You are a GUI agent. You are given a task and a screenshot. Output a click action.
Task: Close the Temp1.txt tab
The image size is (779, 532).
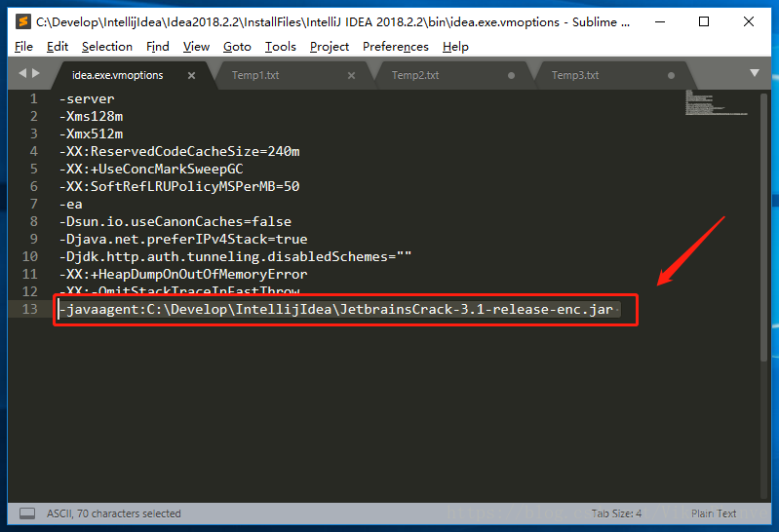tap(351, 75)
